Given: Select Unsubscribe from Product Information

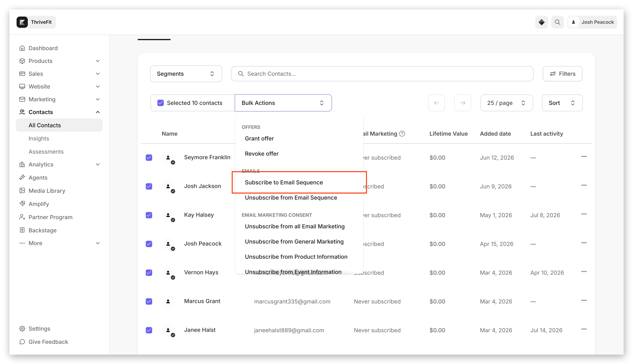Looking at the screenshot, I should 296,257.
